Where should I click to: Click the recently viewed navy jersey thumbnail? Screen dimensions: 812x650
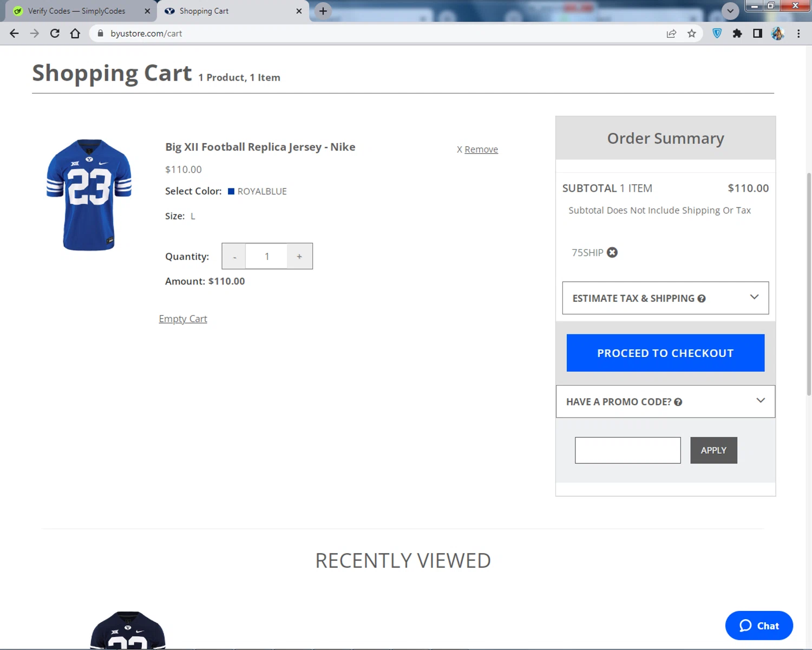point(128,630)
